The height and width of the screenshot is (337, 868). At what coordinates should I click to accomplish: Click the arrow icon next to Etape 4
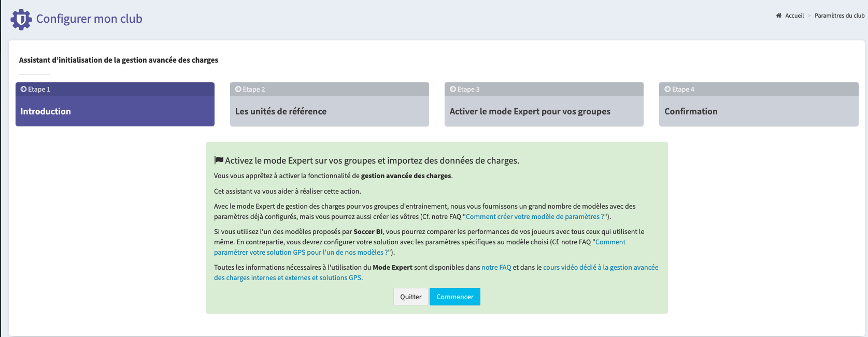667,89
